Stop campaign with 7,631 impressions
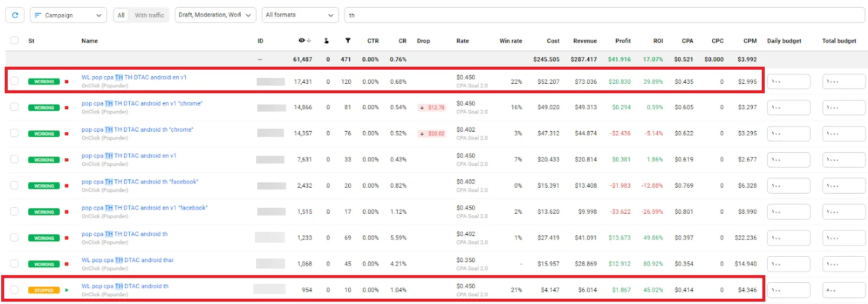The image size is (868, 304). tap(67, 160)
